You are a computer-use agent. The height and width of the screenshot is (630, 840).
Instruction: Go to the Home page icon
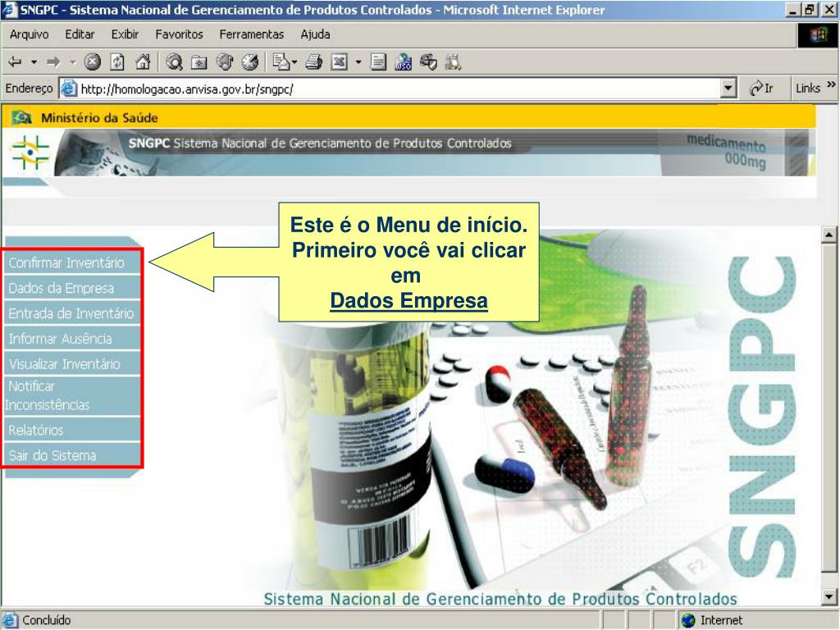143,62
